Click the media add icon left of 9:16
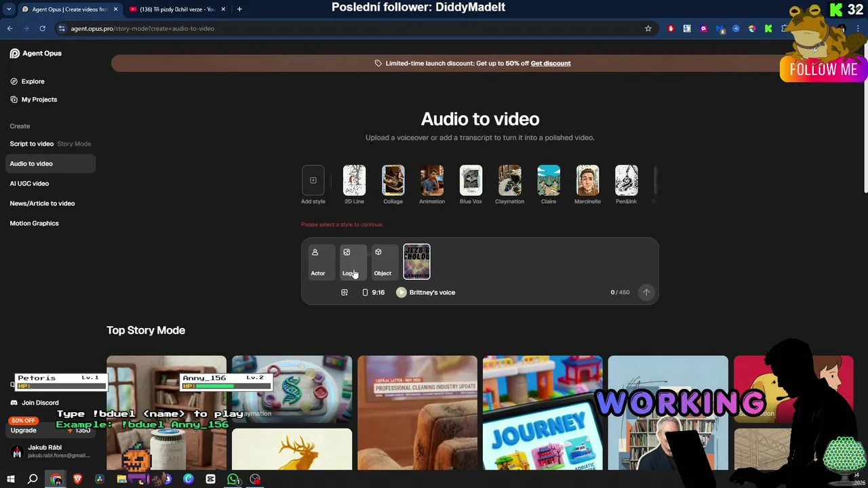The height and width of the screenshot is (488, 868). pyautogui.click(x=344, y=293)
